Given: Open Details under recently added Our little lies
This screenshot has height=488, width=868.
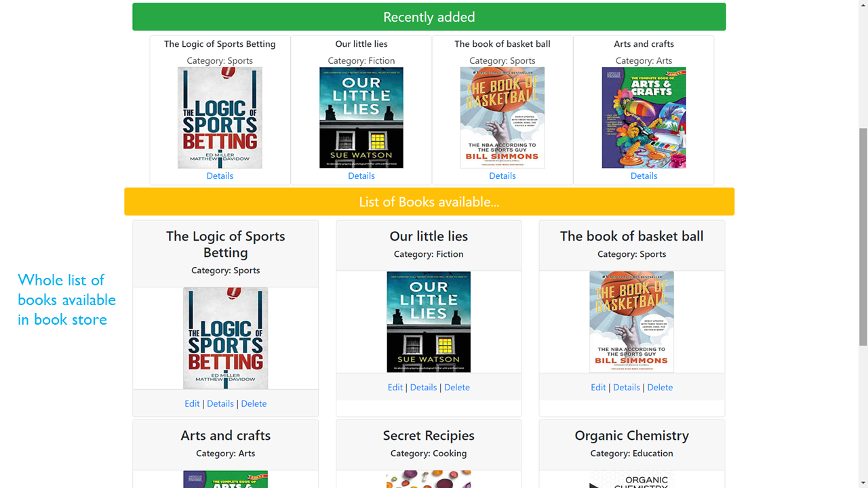Looking at the screenshot, I should [361, 176].
